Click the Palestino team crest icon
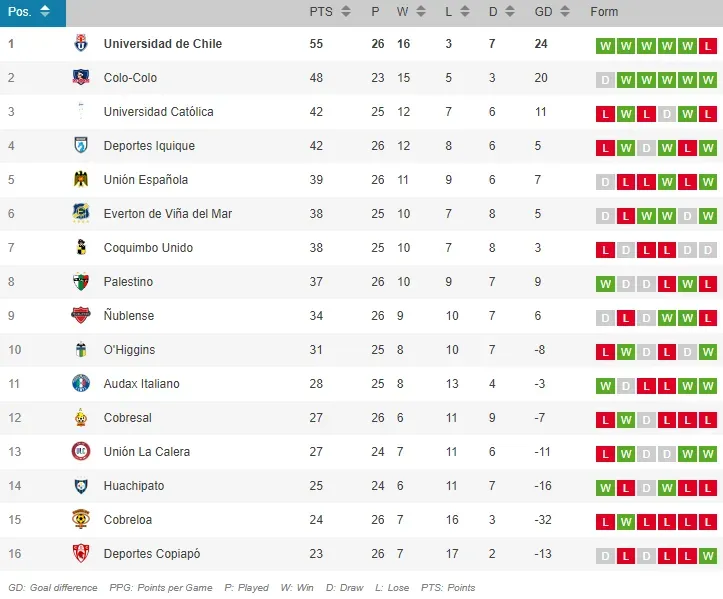723x599 pixels. [x=81, y=282]
